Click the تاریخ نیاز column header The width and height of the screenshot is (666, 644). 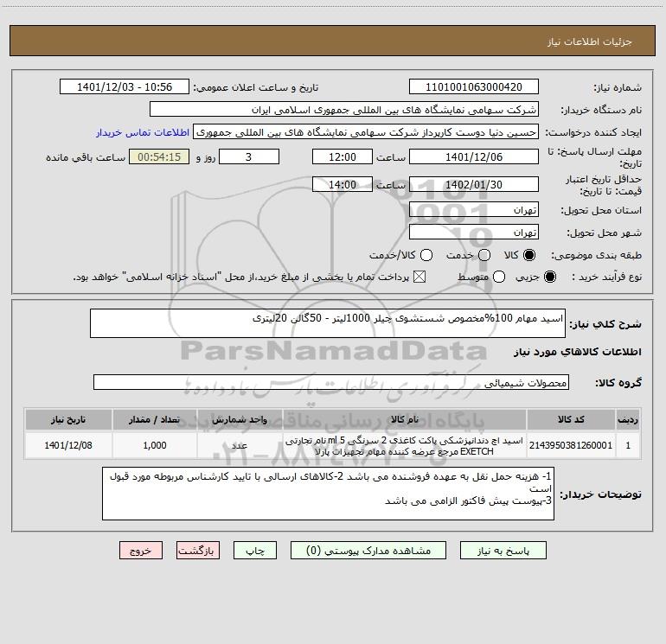point(68,419)
